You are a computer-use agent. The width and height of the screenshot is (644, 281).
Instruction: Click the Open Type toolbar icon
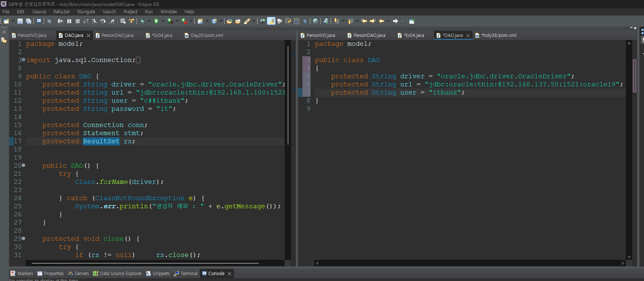229,21
